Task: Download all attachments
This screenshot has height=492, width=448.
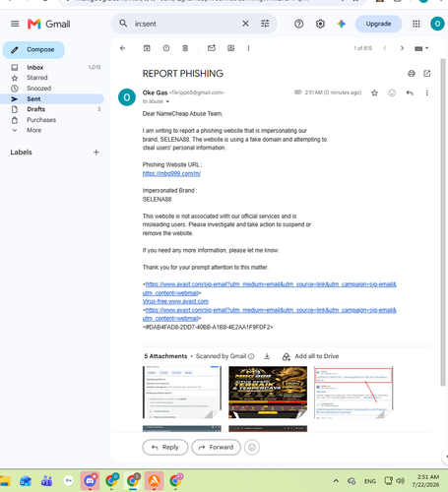Action: (x=267, y=356)
